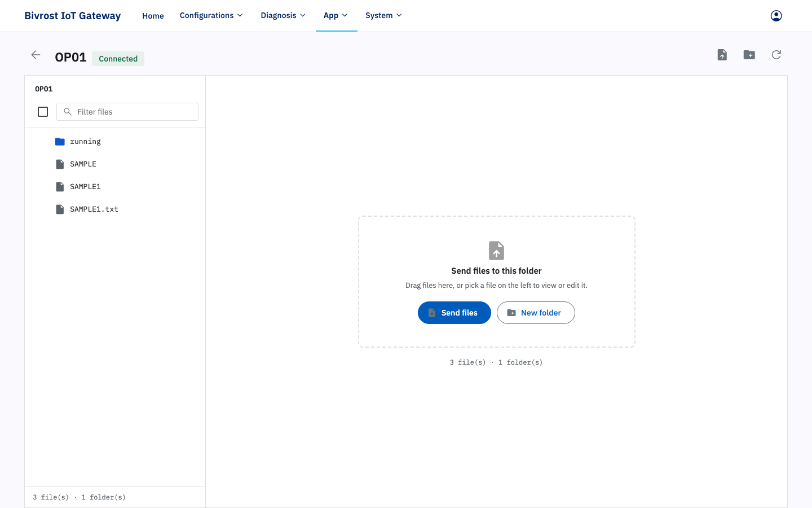Viewport: 812px width, 508px height.
Task: Go to the Home page
Action: click(x=153, y=16)
